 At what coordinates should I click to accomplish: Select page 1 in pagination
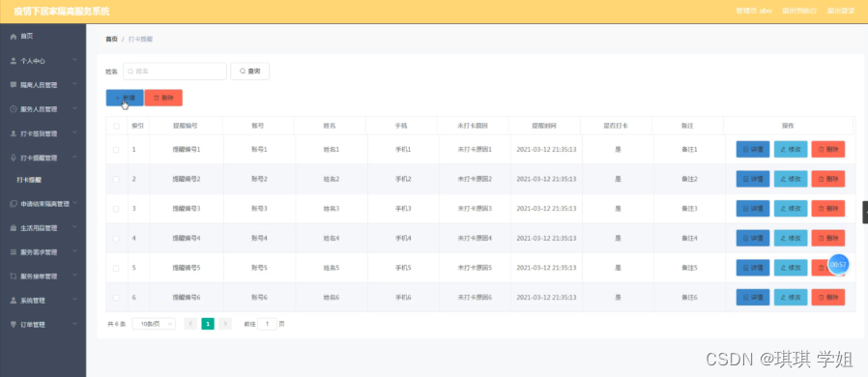[x=208, y=324]
